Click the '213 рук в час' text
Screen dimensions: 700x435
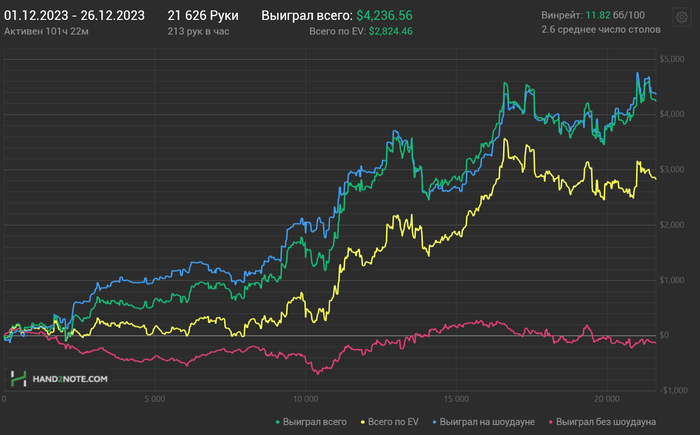point(199,31)
